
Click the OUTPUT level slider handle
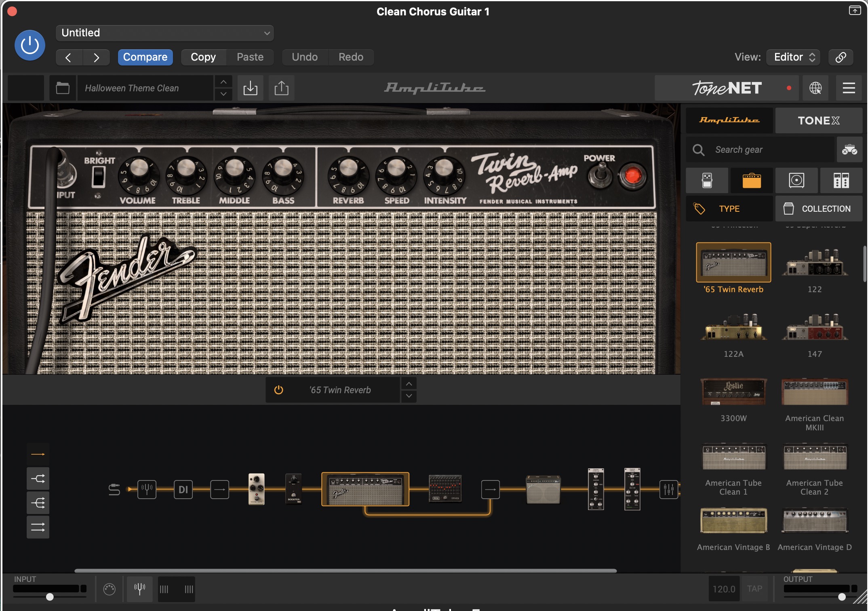pos(842,597)
